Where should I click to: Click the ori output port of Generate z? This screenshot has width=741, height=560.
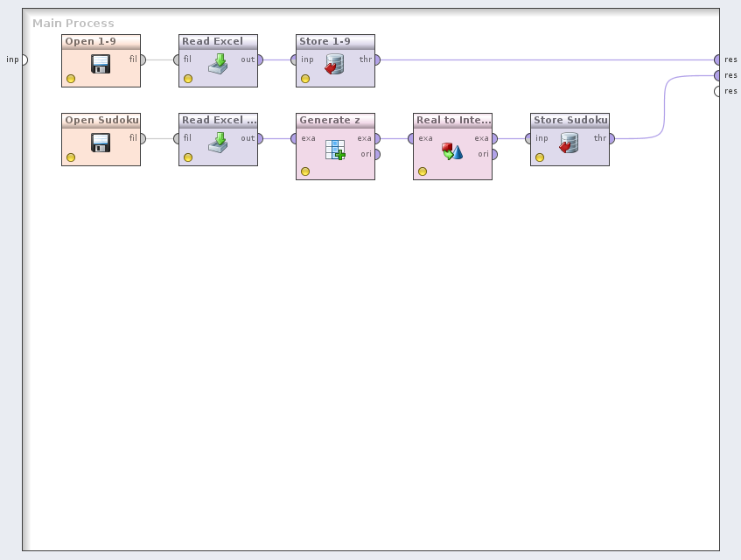[x=376, y=154]
